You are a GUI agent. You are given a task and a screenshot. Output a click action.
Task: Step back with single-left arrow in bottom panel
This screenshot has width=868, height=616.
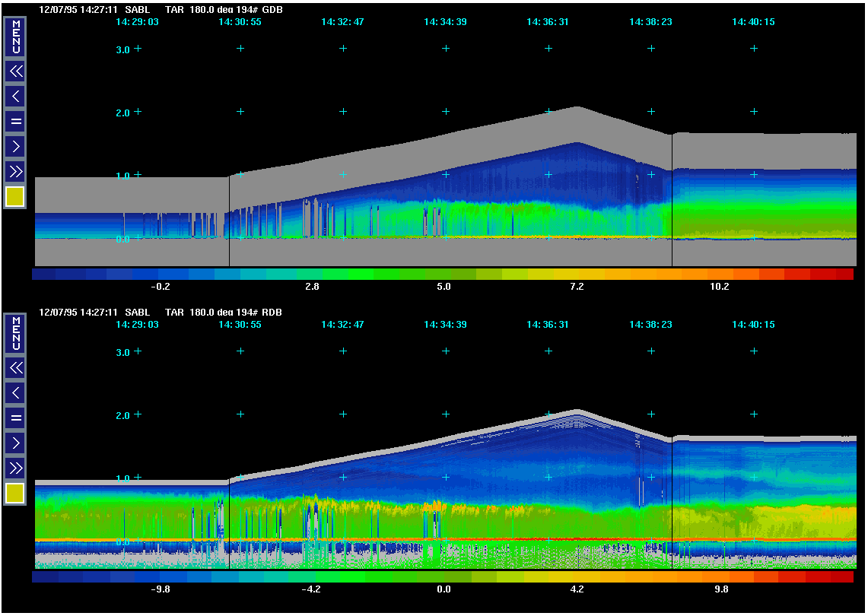tap(15, 393)
